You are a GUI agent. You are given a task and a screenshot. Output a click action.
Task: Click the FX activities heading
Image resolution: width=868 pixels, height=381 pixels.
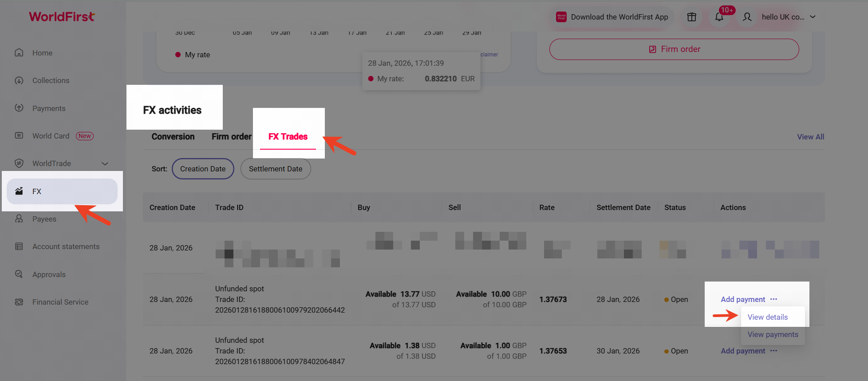(172, 110)
